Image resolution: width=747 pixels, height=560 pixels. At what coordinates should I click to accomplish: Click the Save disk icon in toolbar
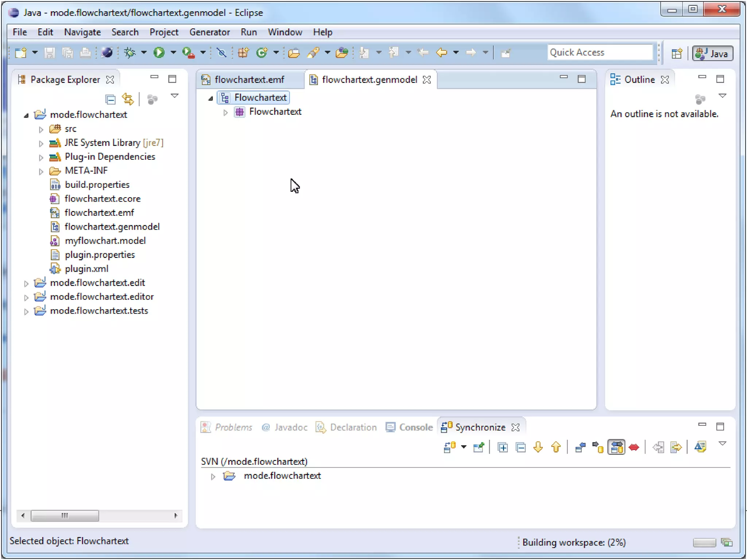[x=50, y=53]
